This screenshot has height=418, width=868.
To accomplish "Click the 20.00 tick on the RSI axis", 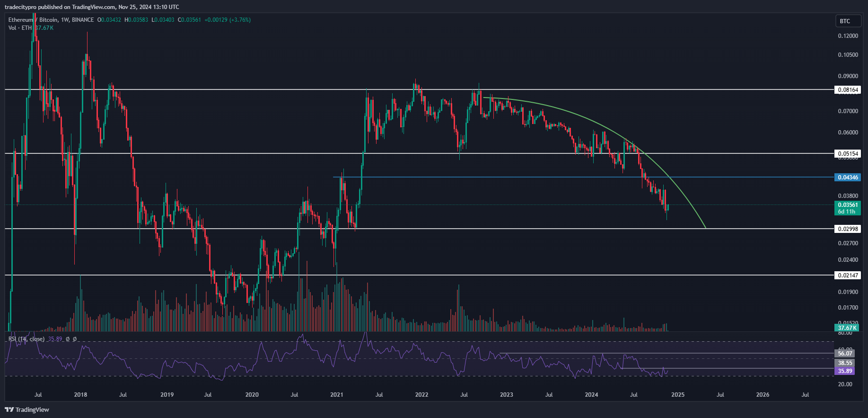I will (x=845, y=384).
